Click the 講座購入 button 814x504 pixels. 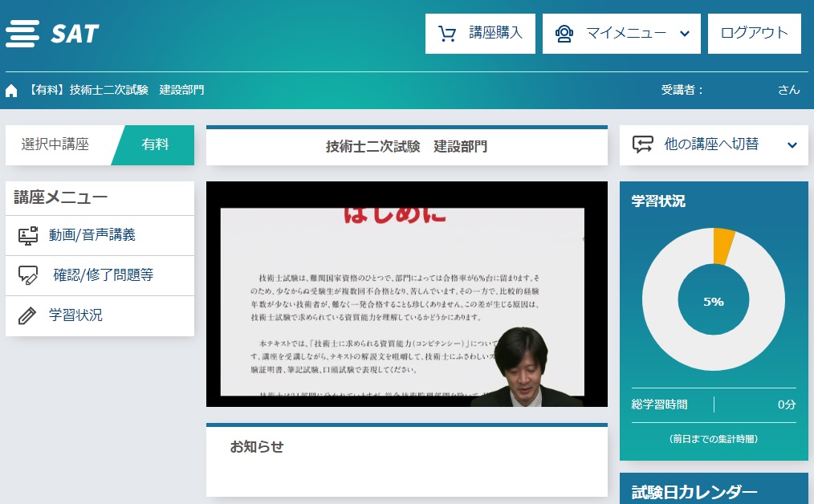(480, 34)
